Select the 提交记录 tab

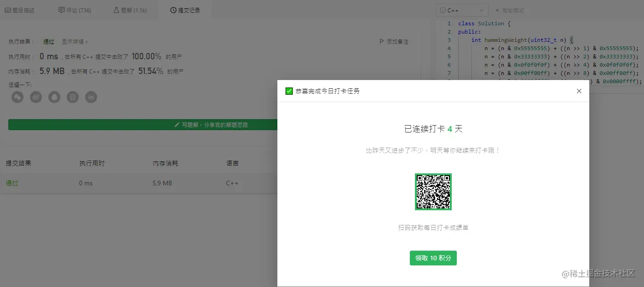tap(185, 10)
